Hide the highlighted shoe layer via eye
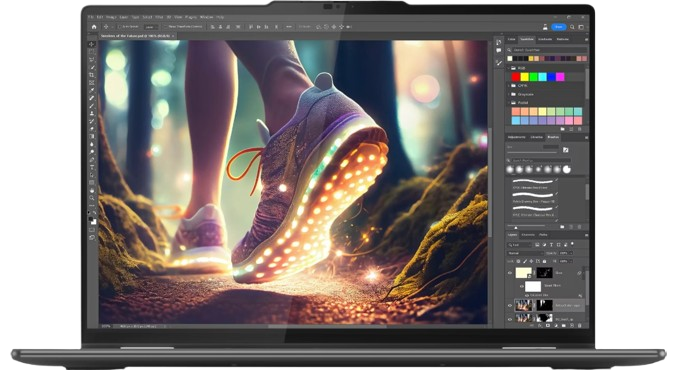Screen dimensions: 674x370 coord(510,306)
